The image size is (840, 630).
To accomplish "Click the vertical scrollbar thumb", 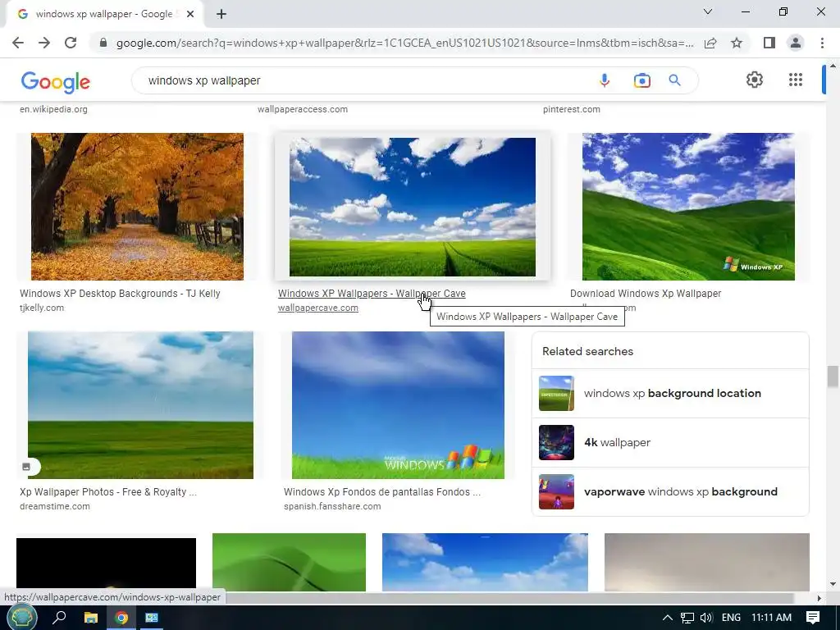I will [x=833, y=376].
